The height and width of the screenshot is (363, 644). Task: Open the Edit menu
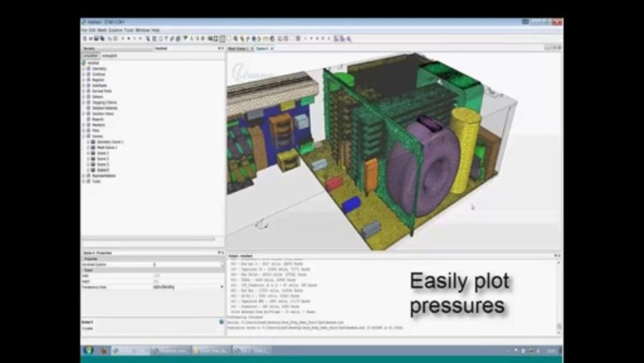pyautogui.click(x=92, y=30)
